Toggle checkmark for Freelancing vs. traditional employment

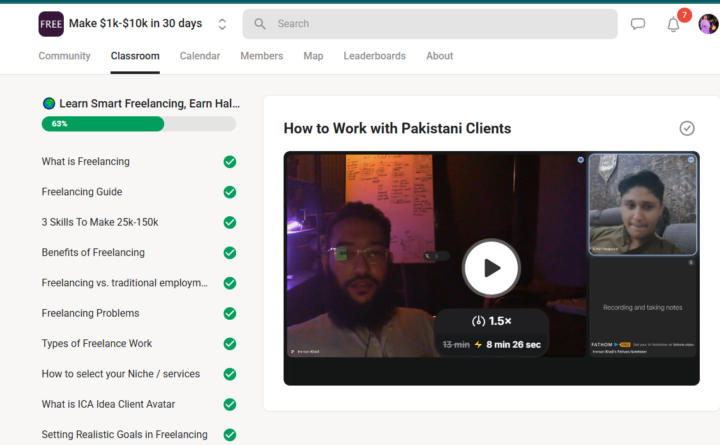tap(230, 283)
